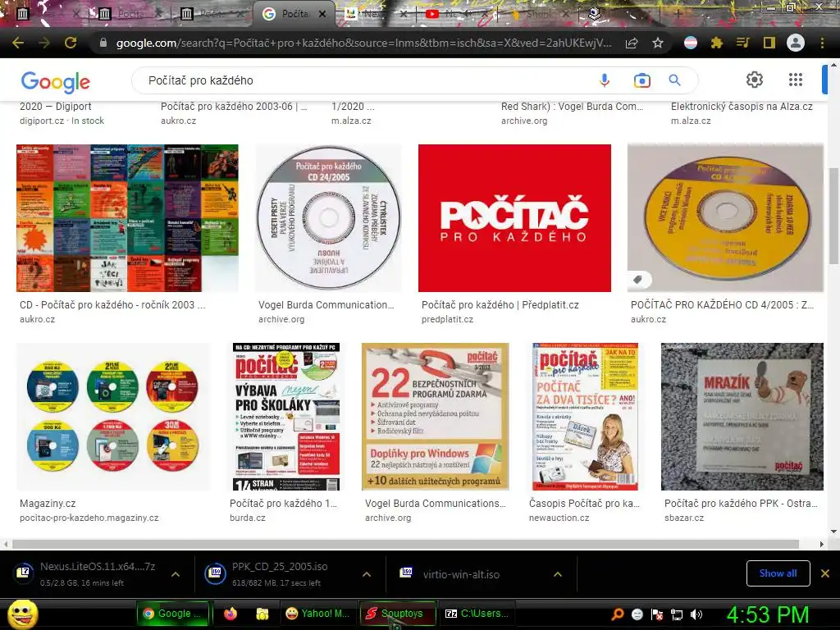
Task: Open the red Počítač pro každého logo image
Action: click(514, 218)
